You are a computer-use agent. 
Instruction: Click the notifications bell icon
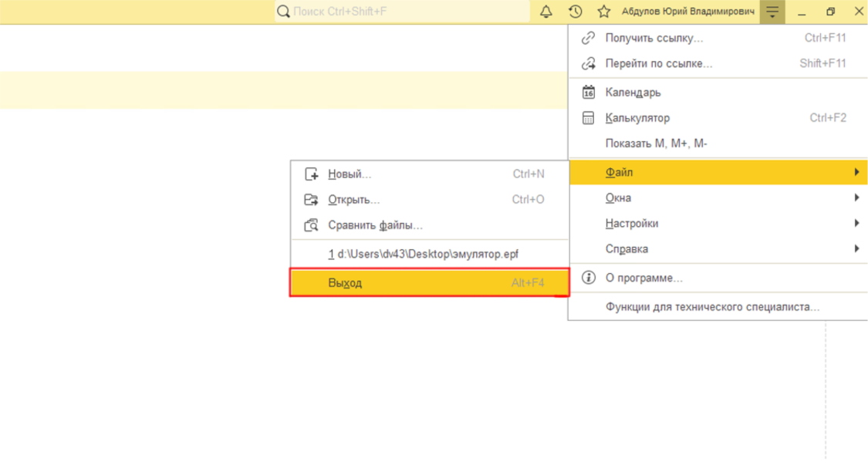[546, 12]
